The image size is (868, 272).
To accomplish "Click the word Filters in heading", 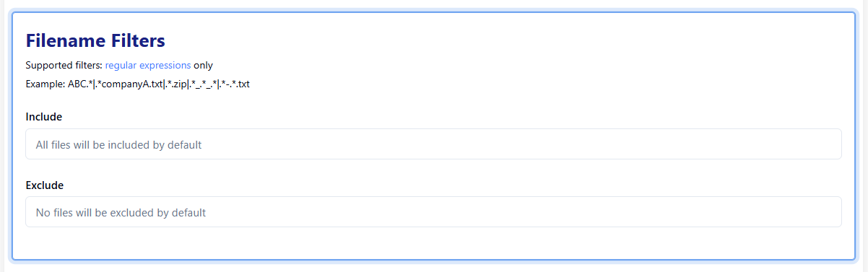I will coord(139,40).
